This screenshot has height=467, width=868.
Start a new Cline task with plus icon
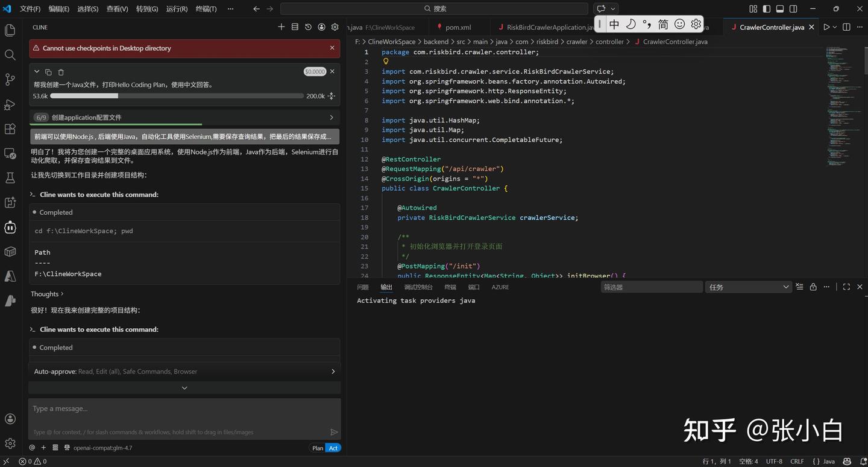click(x=281, y=27)
